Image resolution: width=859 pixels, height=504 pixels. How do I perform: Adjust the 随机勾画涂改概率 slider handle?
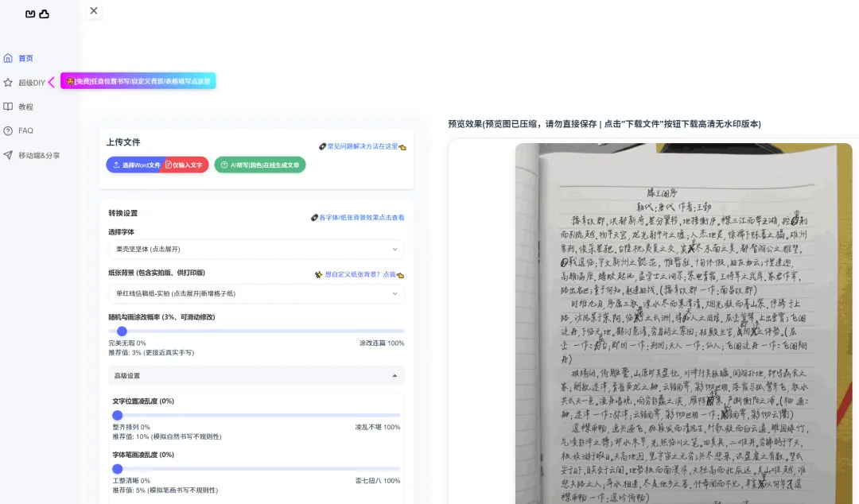122,331
